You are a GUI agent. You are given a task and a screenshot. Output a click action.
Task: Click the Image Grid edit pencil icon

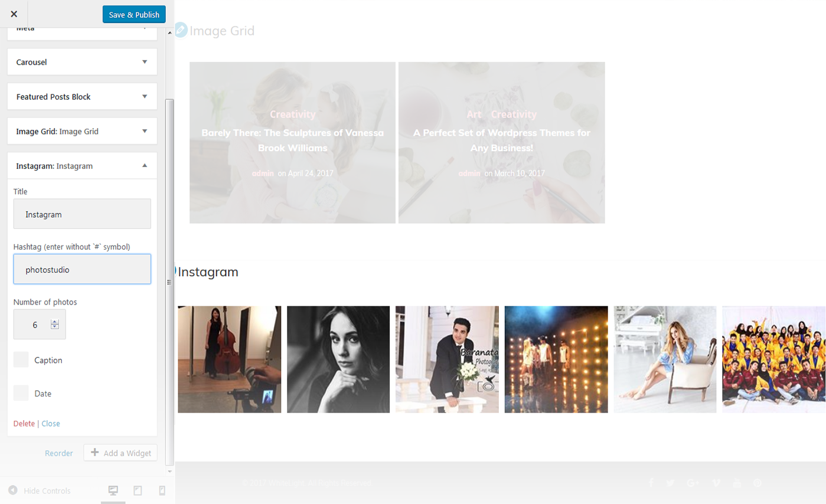coord(181,30)
